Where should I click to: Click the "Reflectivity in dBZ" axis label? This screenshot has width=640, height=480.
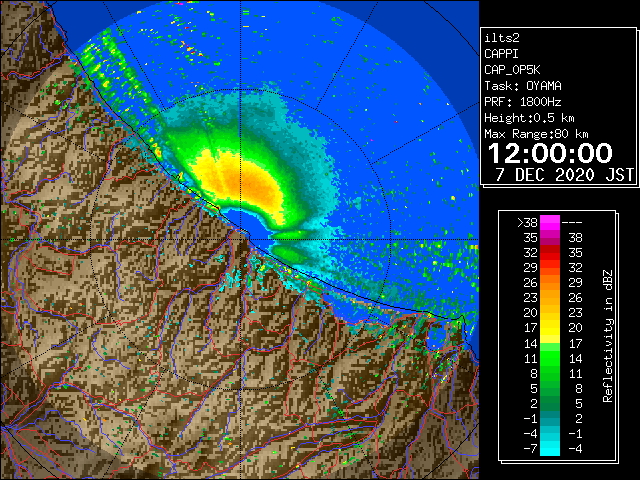(608, 336)
